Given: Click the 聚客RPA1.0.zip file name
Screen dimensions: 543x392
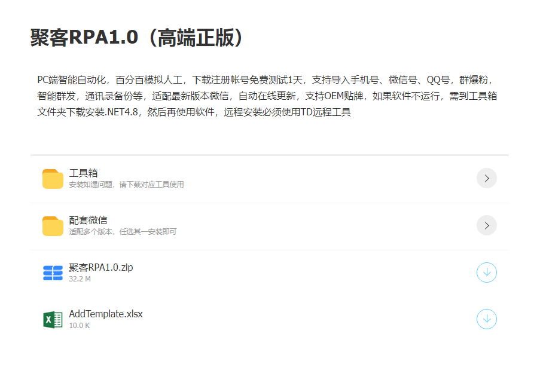Looking at the screenshot, I should coord(101,268).
